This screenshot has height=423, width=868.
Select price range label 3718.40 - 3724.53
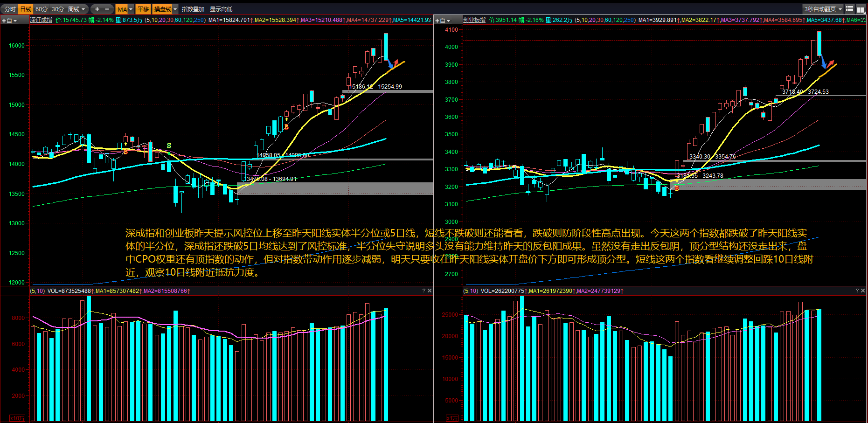806,92
